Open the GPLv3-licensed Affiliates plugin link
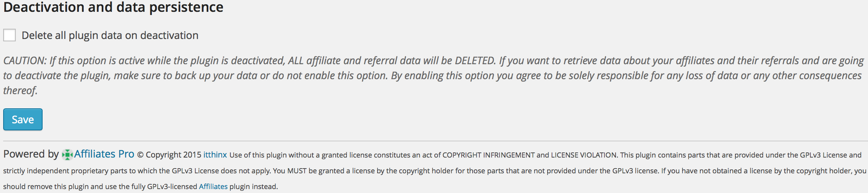 tap(213, 186)
